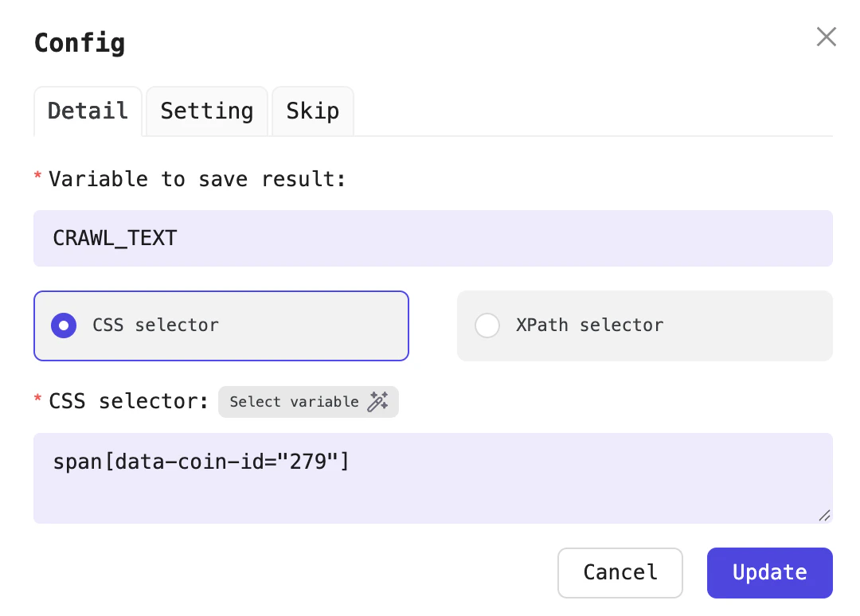Viewport: 860px width, 616px height.
Task: Switch to the Setting tab
Action: point(206,111)
